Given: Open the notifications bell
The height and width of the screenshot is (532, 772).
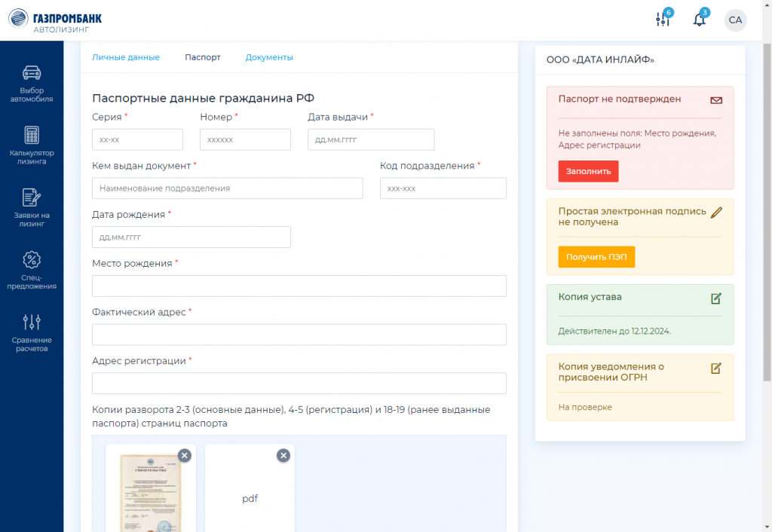Looking at the screenshot, I should (x=699, y=20).
